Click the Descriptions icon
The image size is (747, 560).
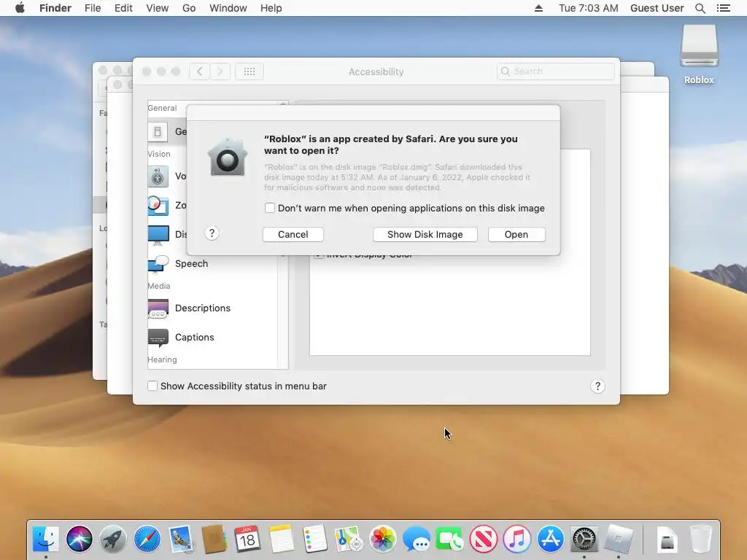click(x=158, y=308)
